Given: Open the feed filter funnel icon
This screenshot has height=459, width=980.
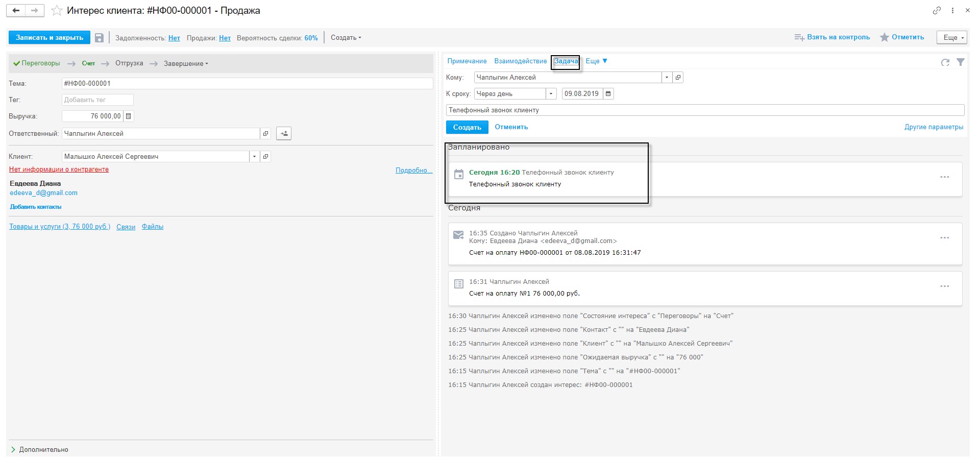Looking at the screenshot, I should coord(960,62).
